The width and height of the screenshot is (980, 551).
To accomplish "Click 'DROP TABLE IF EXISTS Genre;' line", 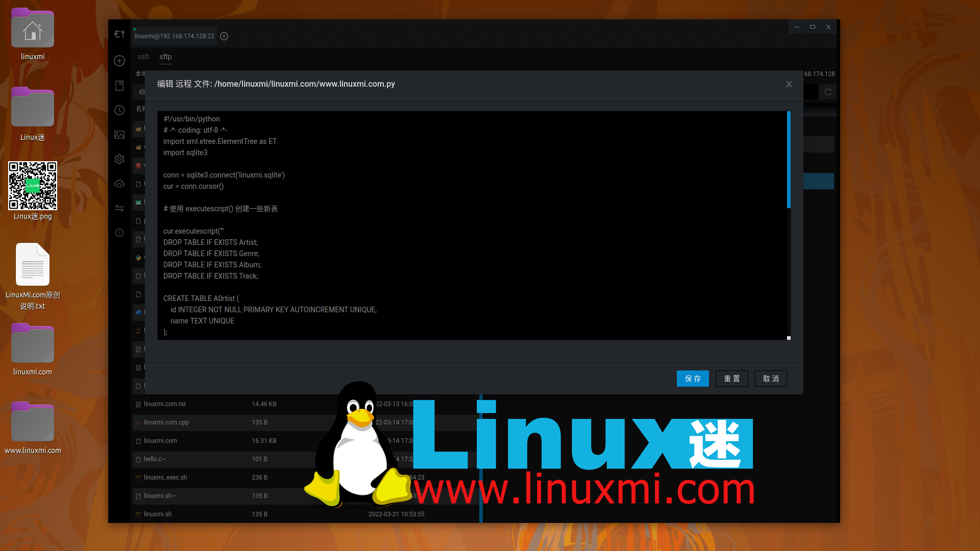I will coord(211,254).
